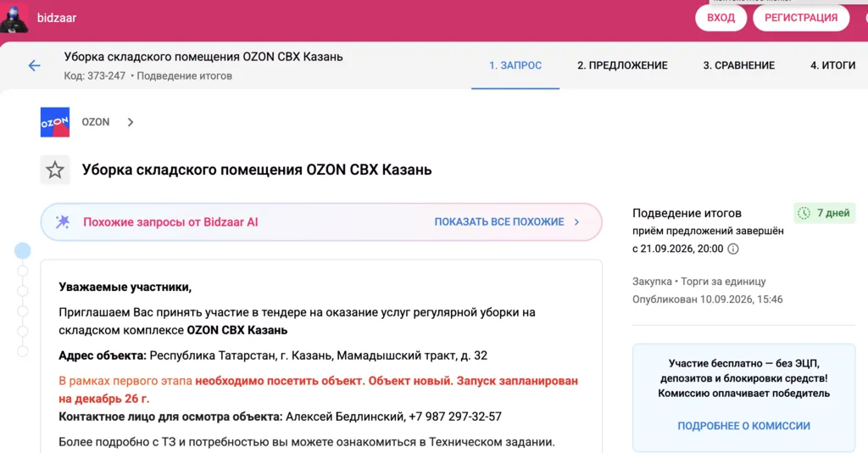The height and width of the screenshot is (453, 868).
Task: Select the fourth section navigation dot
Action: click(23, 310)
